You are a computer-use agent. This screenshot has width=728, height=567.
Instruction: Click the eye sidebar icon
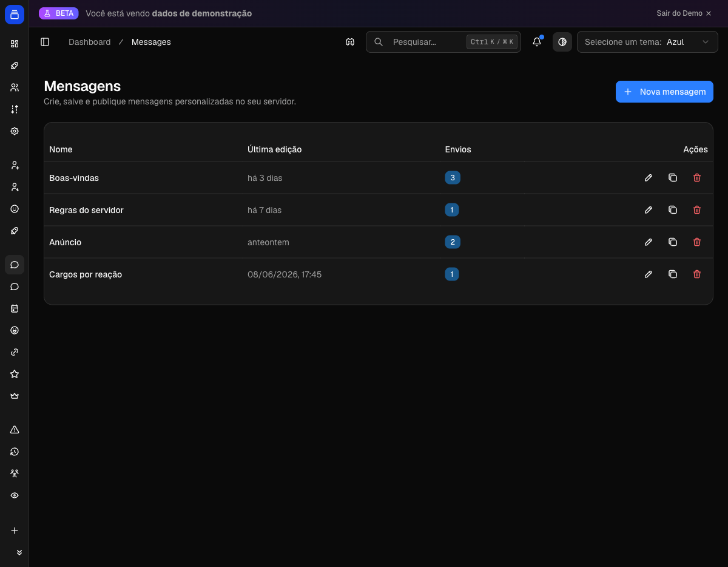click(15, 495)
